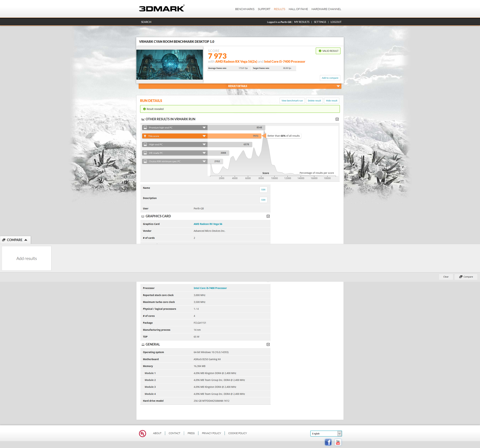
Task: Click the green info icon beside Result revealed
Action: coord(144,109)
